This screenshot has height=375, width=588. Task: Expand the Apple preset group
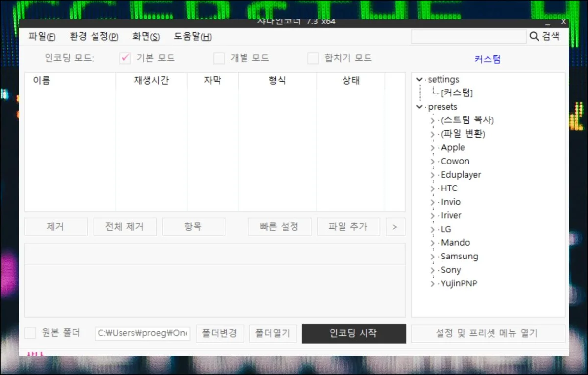[x=432, y=148]
